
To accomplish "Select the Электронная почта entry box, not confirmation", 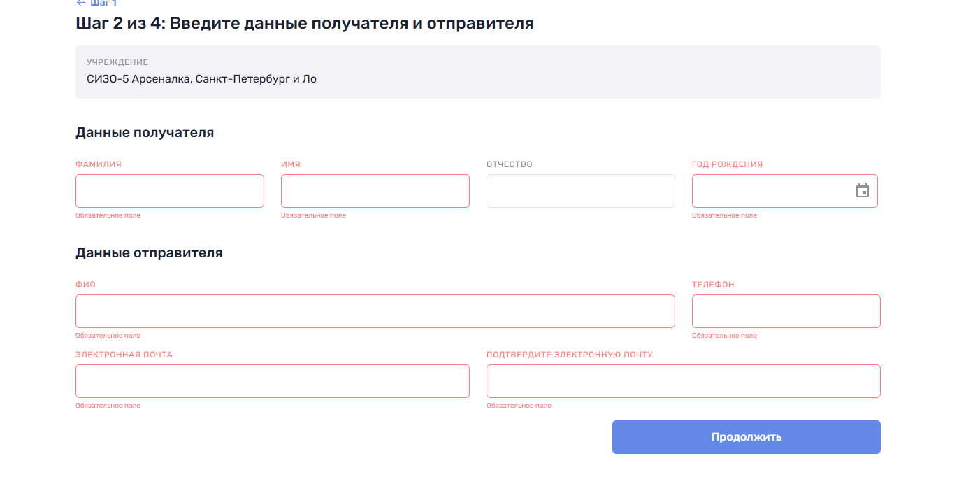I will [x=273, y=381].
